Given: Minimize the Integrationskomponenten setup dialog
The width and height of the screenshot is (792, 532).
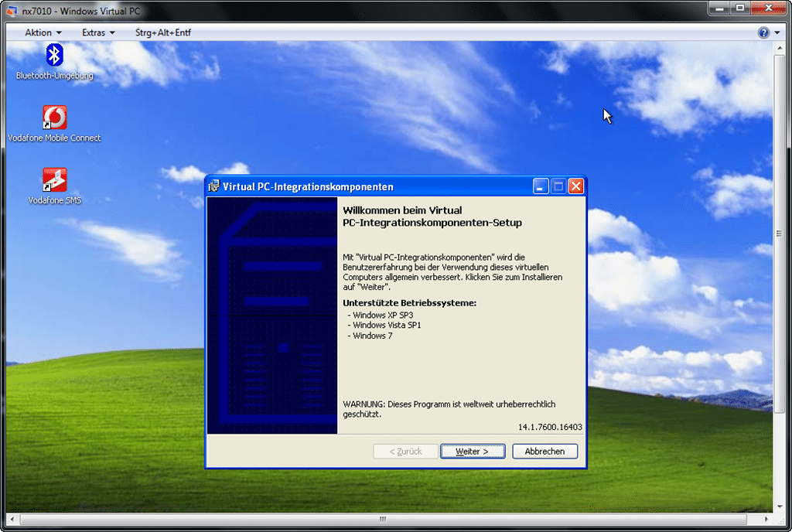Looking at the screenshot, I should [541, 186].
